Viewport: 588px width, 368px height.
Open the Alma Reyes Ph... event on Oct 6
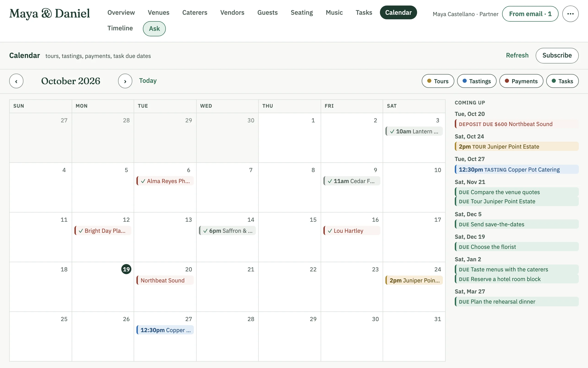tap(165, 181)
